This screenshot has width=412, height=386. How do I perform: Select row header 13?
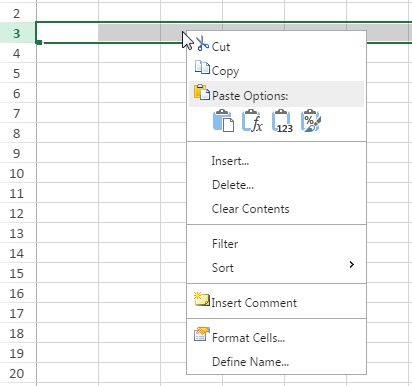tap(17, 233)
